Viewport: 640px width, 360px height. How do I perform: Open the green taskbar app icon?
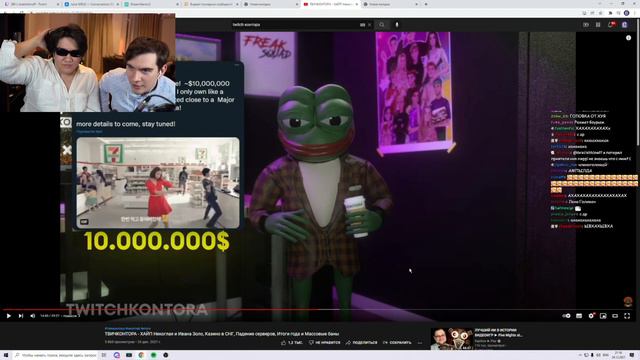point(153,355)
